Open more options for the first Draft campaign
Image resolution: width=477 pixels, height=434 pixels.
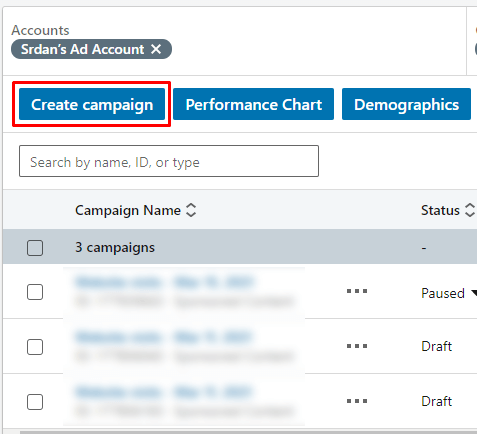(357, 346)
